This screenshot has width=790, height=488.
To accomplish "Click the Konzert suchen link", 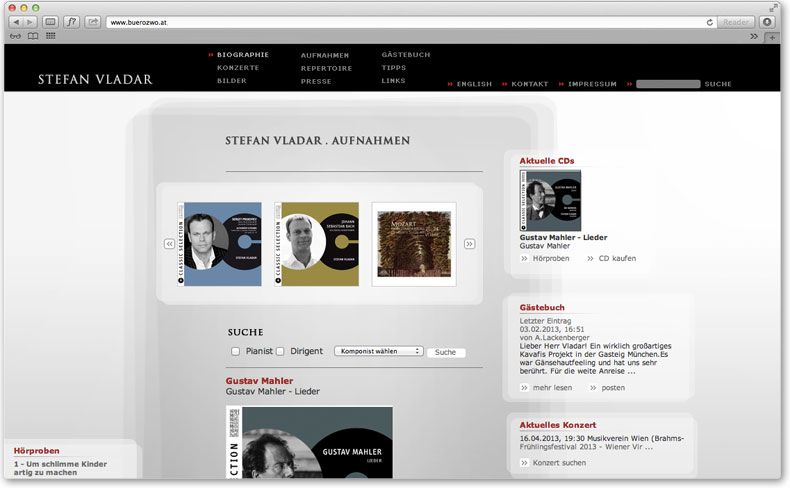I will [559, 463].
